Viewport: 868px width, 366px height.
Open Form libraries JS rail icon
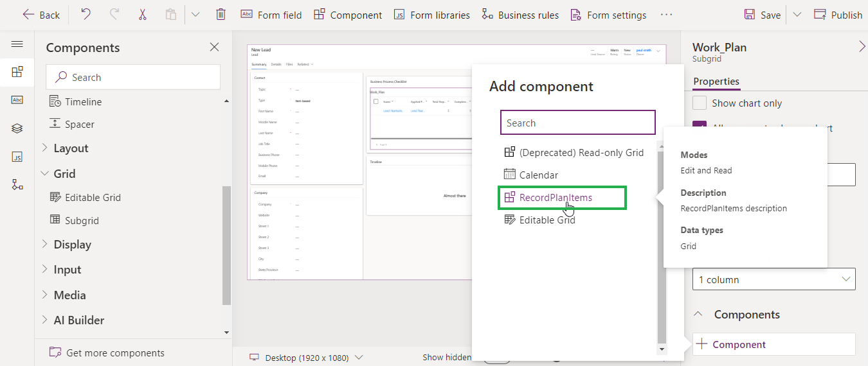coord(17,157)
